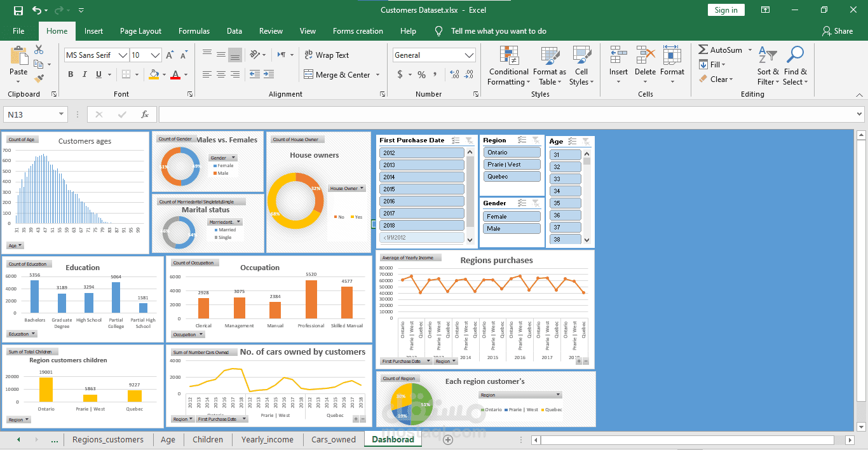Open the File menu

tap(18, 31)
